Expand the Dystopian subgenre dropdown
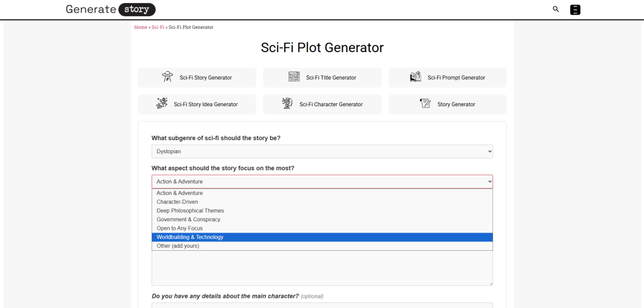This screenshot has width=644, height=308. (x=322, y=151)
